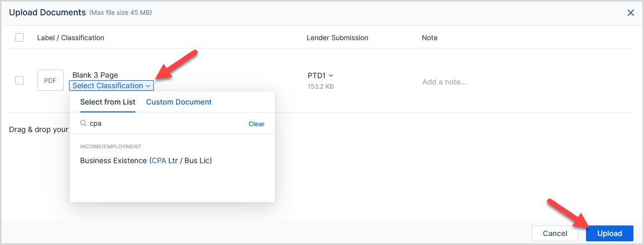The image size is (644, 245).
Task: Expand the PTD1 lender submission dropdown
Action: (320, 76)
